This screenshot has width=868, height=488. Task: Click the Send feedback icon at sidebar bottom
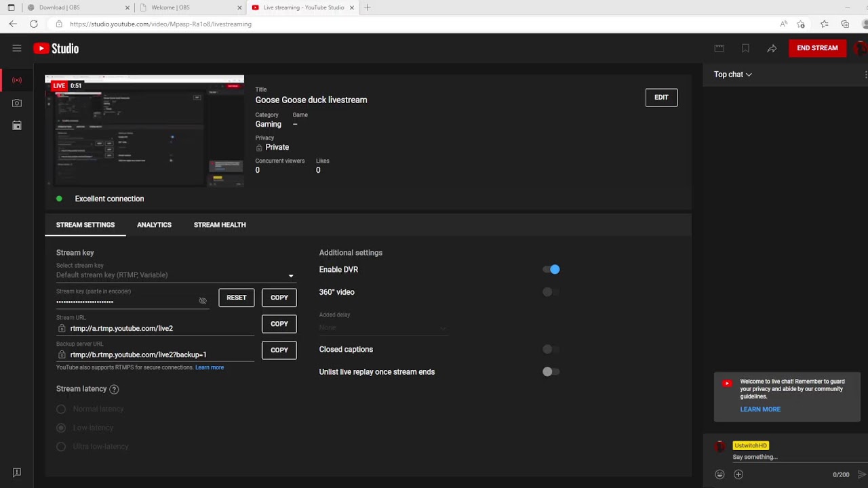coord(17,472)
